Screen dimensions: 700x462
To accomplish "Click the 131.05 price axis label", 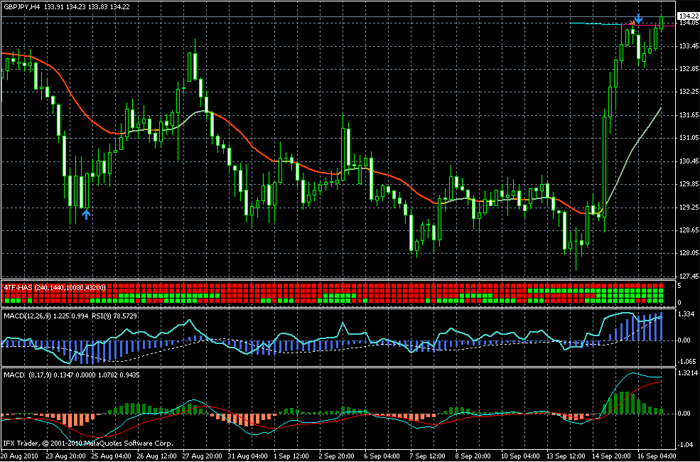I will [688, 138].
